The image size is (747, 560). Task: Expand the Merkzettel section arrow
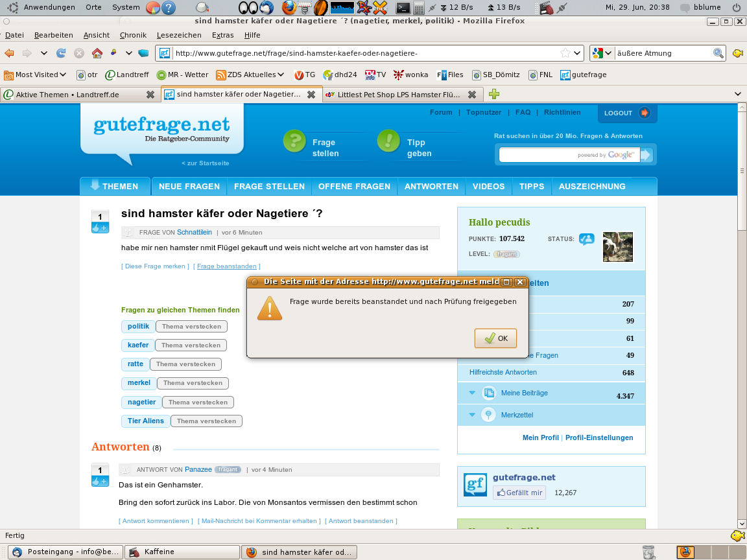[472, 415]
